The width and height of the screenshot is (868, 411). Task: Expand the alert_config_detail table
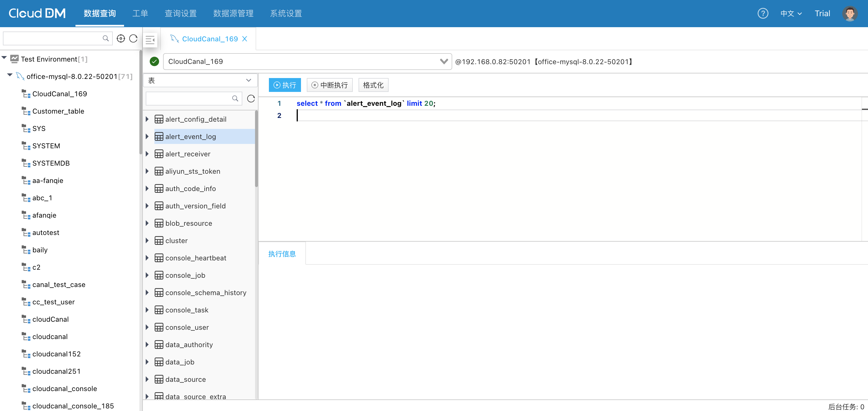pos(147,119)
